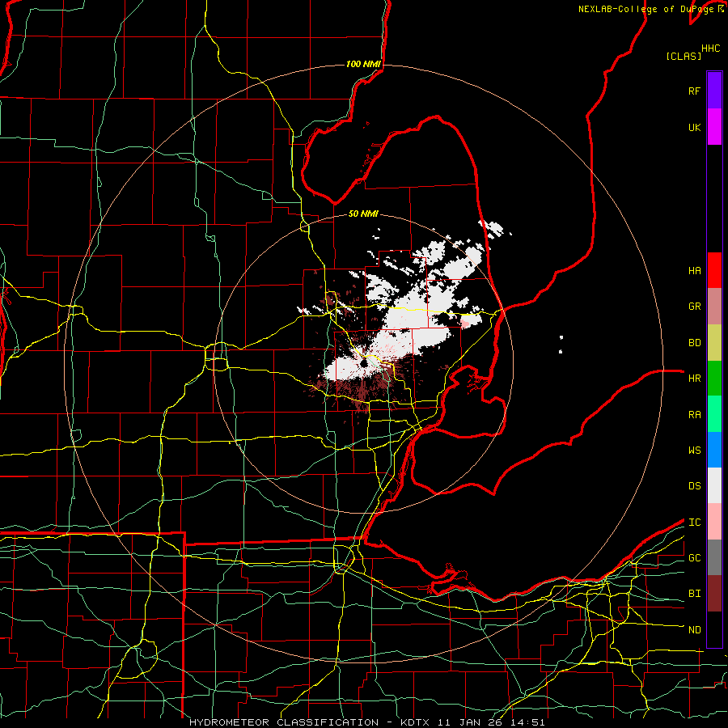Select the dusty pink GR legend swatch
Viewport: 728px width, 728px height.
pyautogui.click(x=714, y=307)
